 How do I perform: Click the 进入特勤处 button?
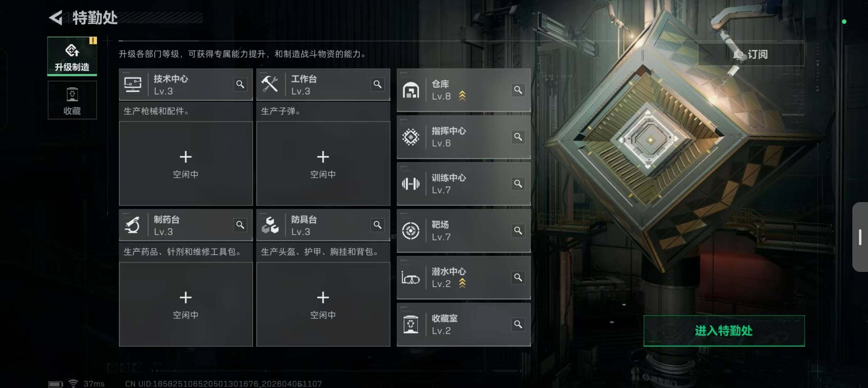[724, 331]
